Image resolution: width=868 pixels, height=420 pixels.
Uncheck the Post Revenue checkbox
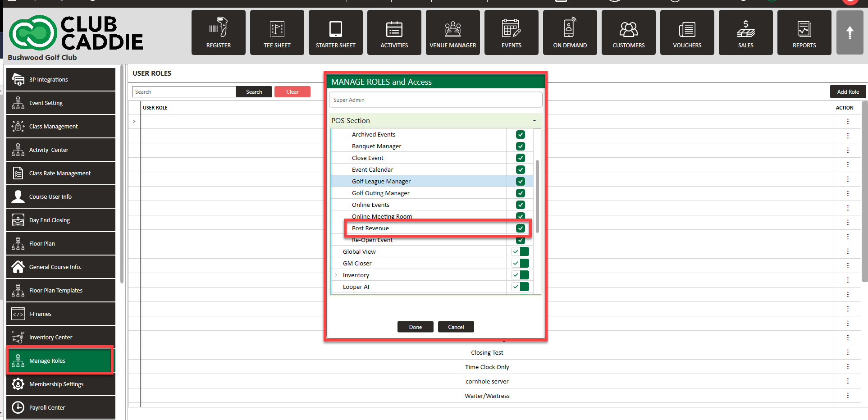point(521,228)
